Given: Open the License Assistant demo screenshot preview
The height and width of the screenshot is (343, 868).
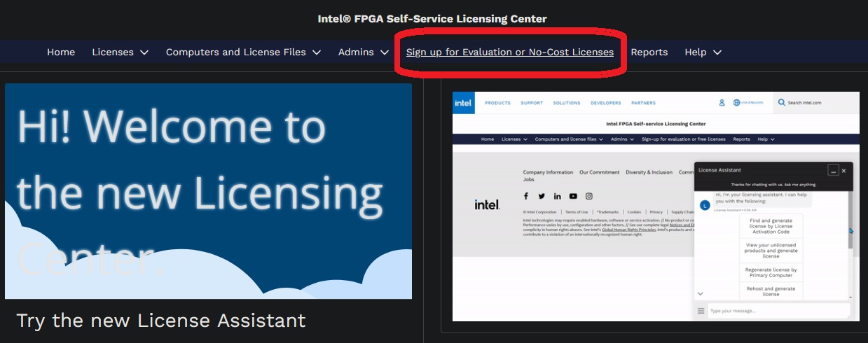Looking at the screenshot, I should [656, 206].
